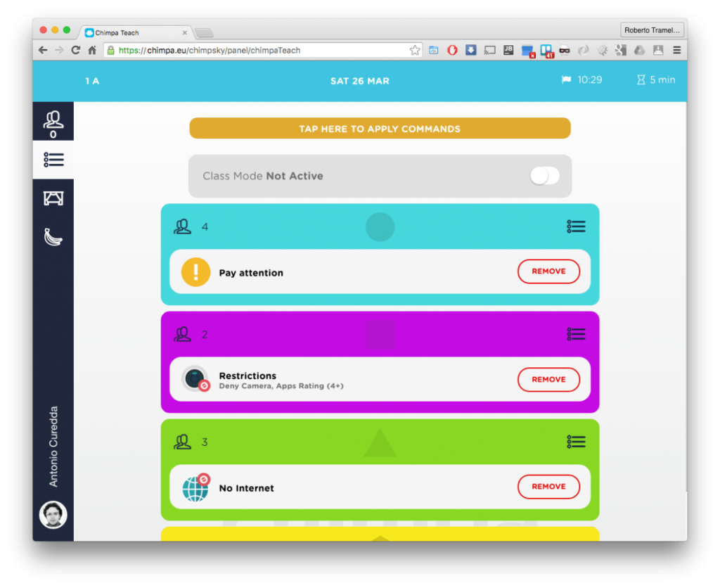Open the classroom screen sidebar icon

tap(53, 198)
